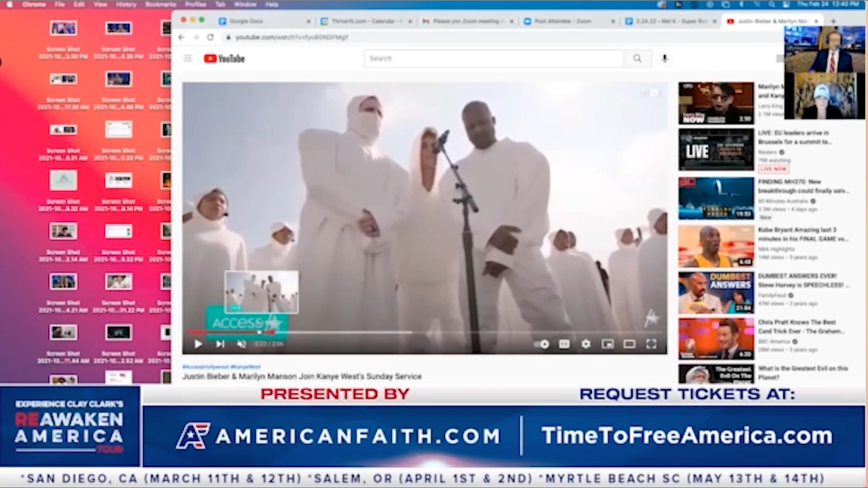Screen dimensions: 868x488
Task: Enter full screen mode
Action: [651, 344]
